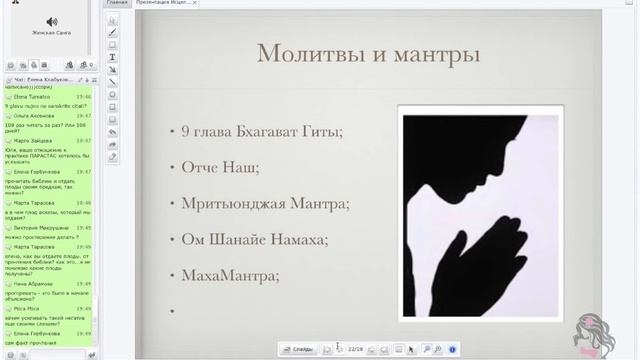Click Ольга Аксенова in chat
This screenshot has width=640, height=360.
33,116
